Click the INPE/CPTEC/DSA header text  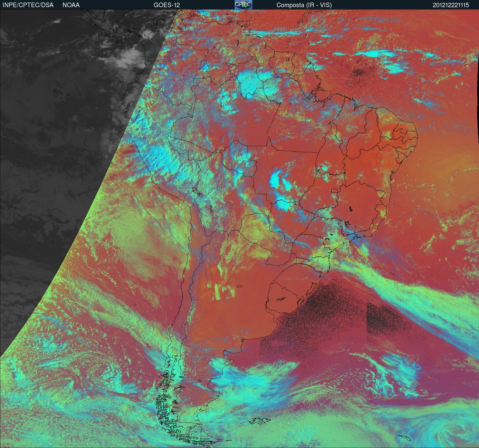pos(28,5)
